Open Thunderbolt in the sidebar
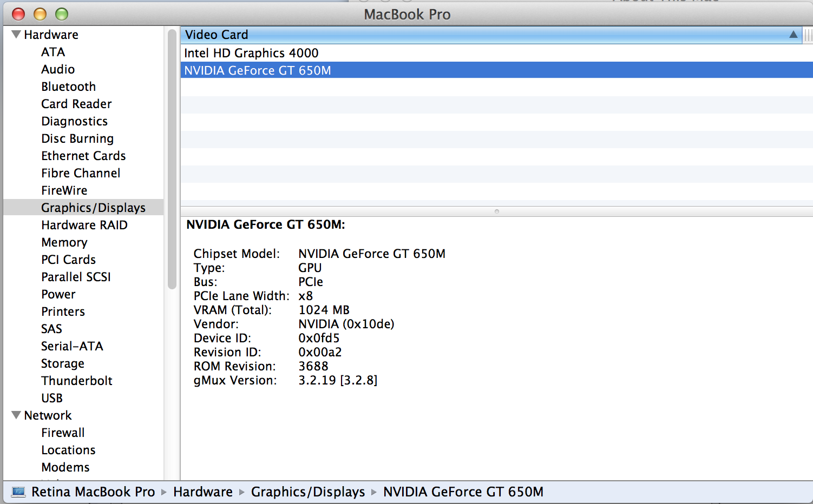This screenshot has width=813, height=504. click(x=77, y=381)
